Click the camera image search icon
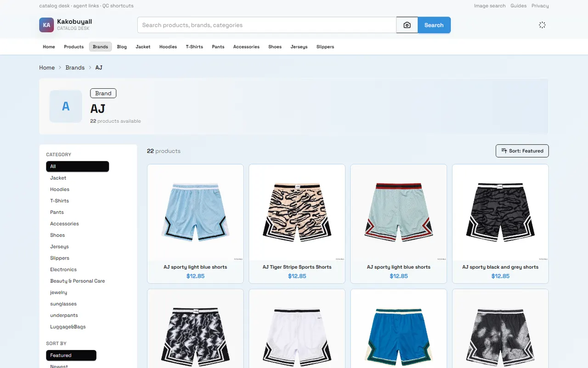The image size is (588, 368). [x=407, y=25]
